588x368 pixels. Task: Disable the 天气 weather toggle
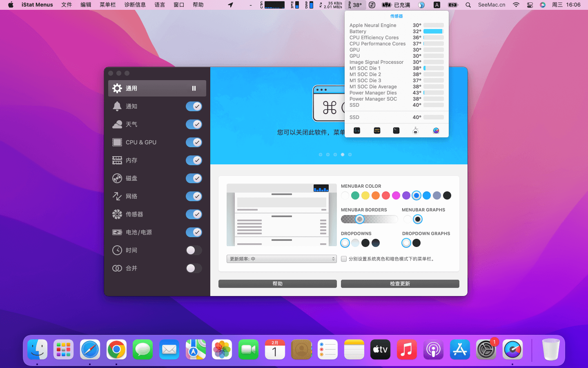[194, 124]
